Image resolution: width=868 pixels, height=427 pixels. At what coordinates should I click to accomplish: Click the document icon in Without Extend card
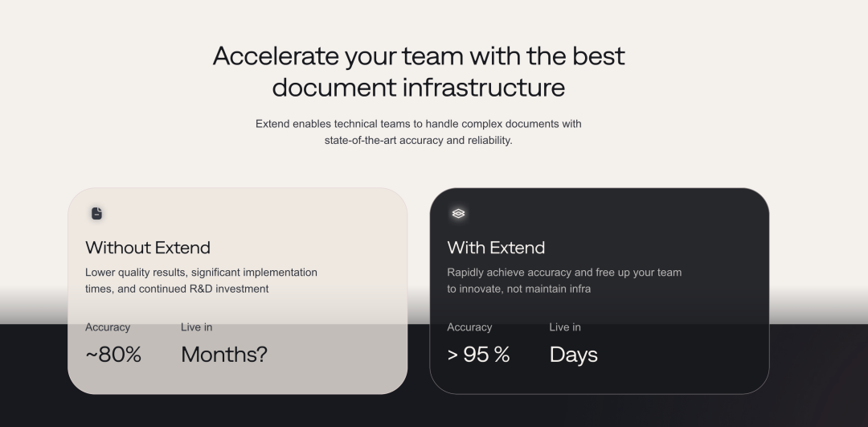[x=97, y=213]
